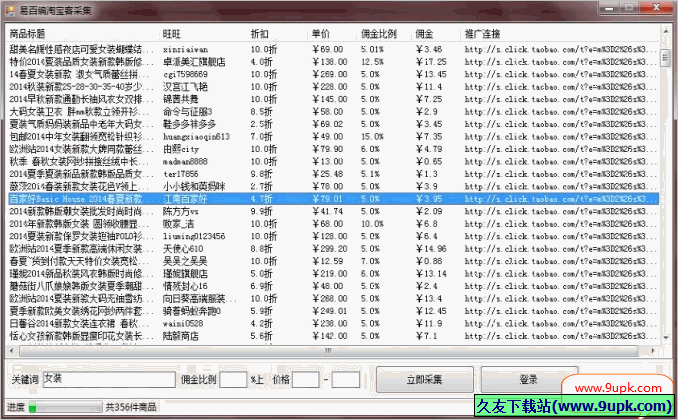Click the commission cell ￥0.65
Viewport: 678px width, 420px height.
pyautogui.click(x=429, y=162)
